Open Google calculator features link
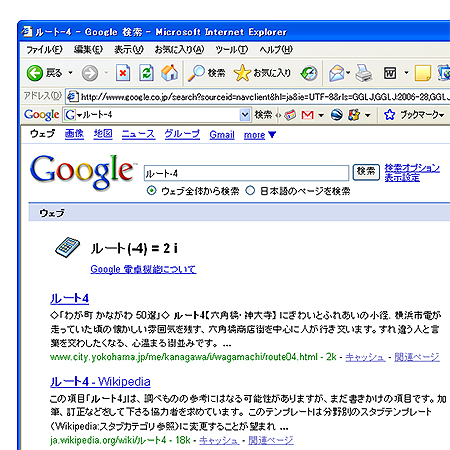 tap(143, 269)
